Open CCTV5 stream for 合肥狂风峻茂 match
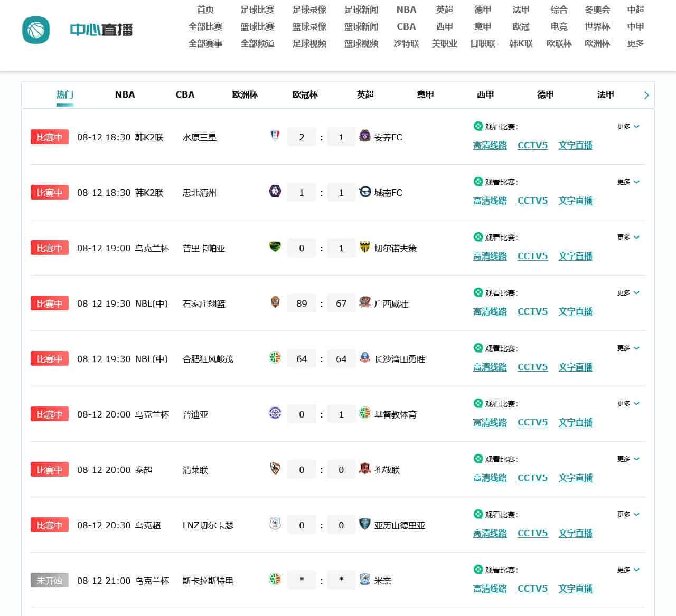676x616 pixels. (533, 367)
